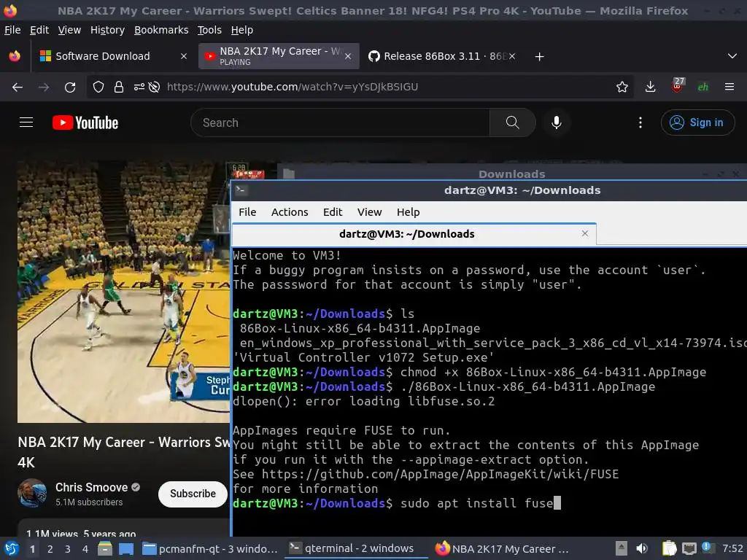Open the Firefox Help menu
Image resolution: width=747 pixels, height=560 pixels.
click(242, 30)
